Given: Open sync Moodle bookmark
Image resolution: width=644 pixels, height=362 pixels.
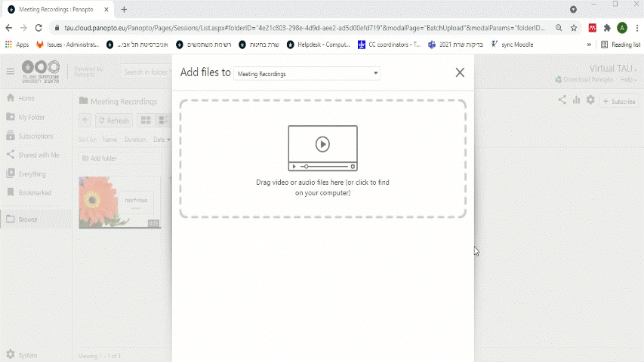Looking at the screenshot, I should pyautogui.click(x=512, y=44).
